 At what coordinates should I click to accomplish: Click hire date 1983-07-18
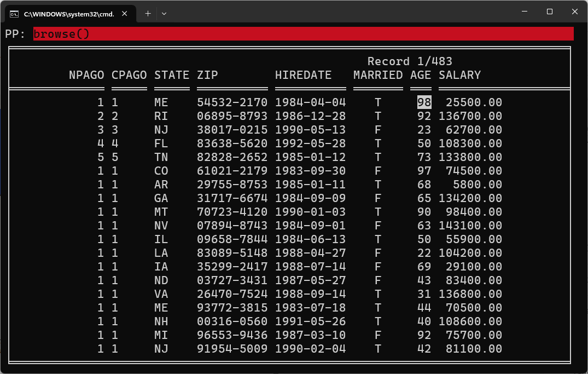310,308
